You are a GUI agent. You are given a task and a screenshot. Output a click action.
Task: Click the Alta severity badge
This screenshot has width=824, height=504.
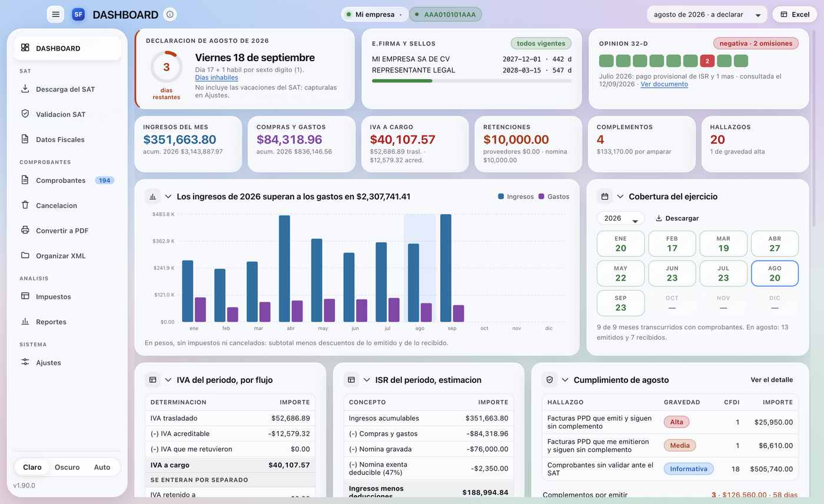(x=676, y=422)
